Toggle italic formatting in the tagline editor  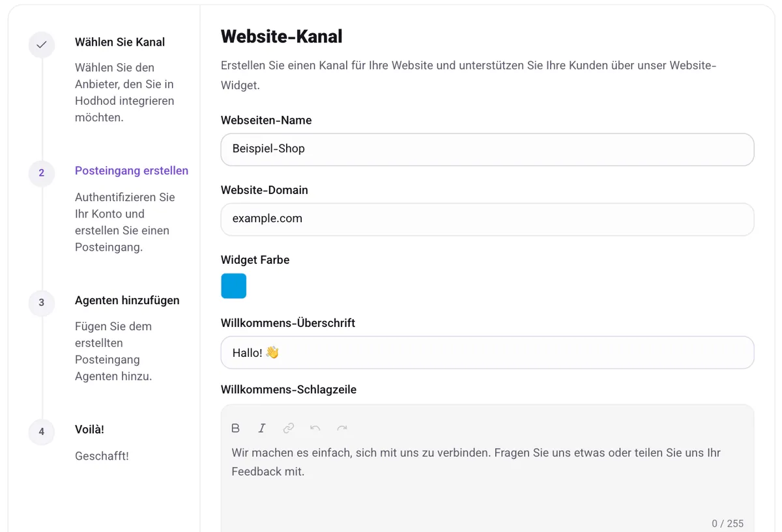262,428
